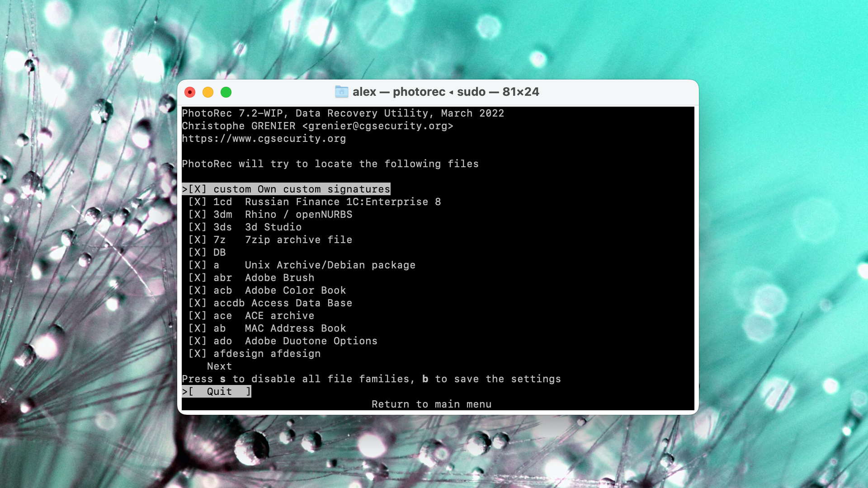
Task: Toggle the afdesign checkbox
Action: (198, 353)
